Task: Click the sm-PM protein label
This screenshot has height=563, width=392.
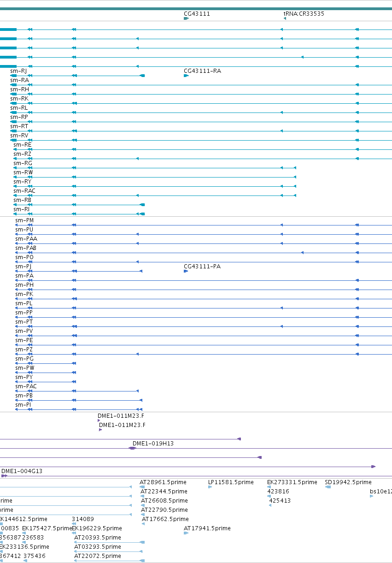Action: coord(24,220)
